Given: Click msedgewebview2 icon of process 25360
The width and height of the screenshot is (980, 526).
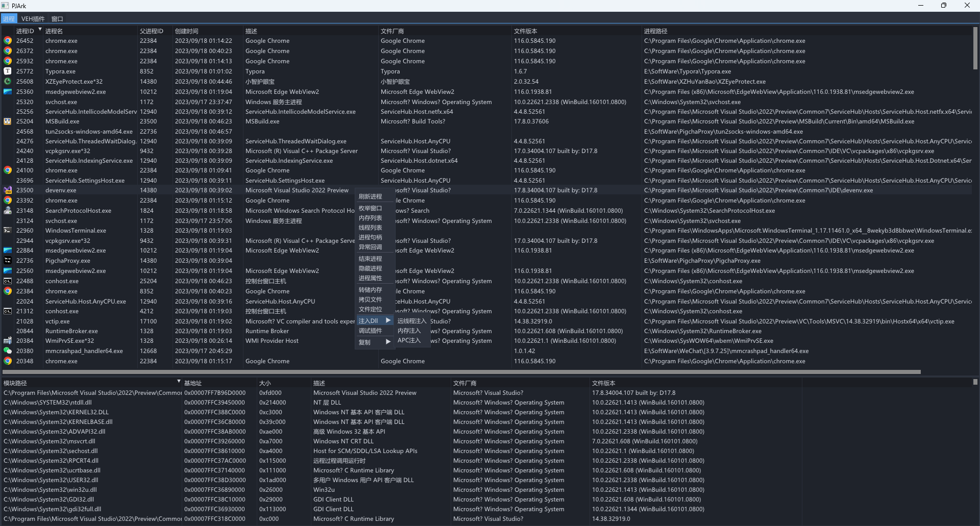Looking at the screenshot, I should pyautogui.click(x=8, y=92).
